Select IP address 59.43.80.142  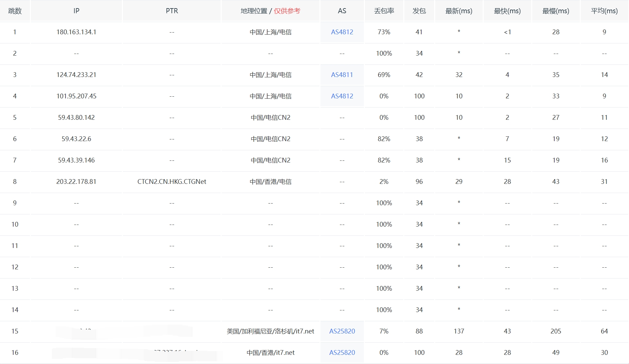[76, 117]
